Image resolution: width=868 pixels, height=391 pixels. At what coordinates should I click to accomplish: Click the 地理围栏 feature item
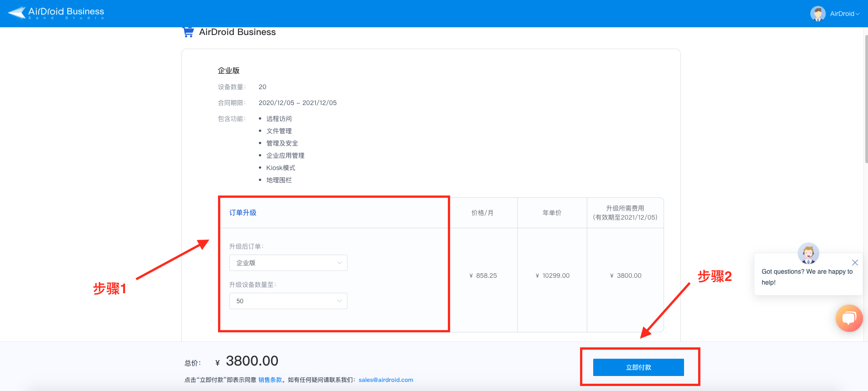pyautogui.click(x=279, y=180)
